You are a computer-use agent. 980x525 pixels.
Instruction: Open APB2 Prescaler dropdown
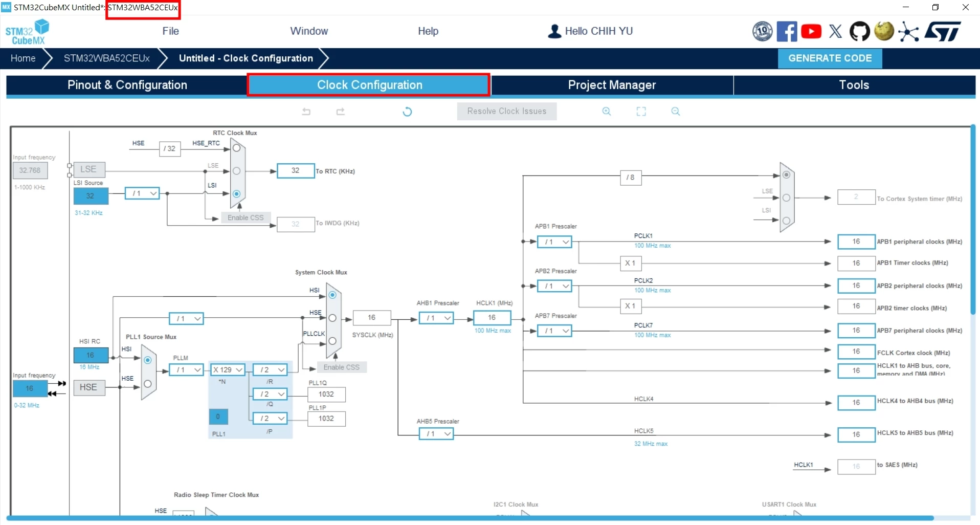click(x=554, y=286)
